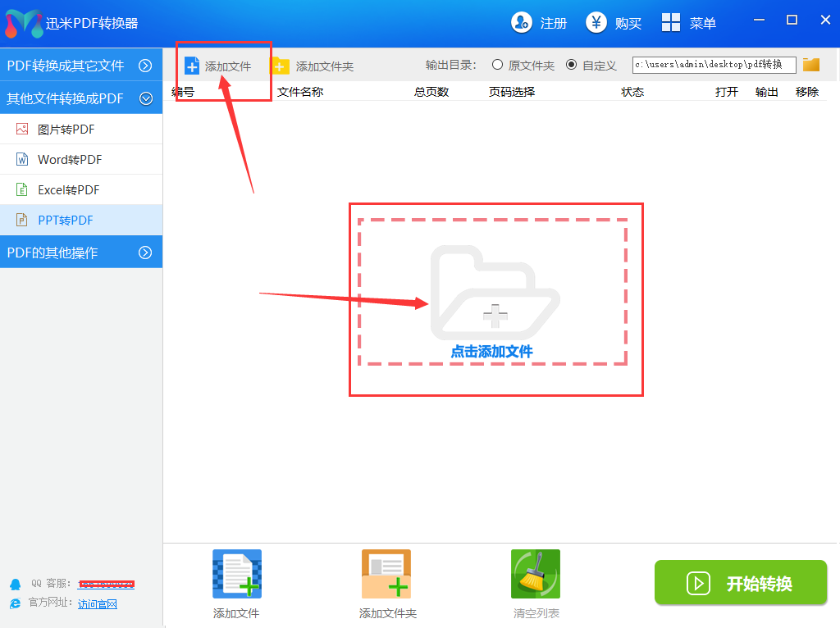This screenshot has width=840, height=628.
Task: Click the 清空列表 broom icon
Action: point(536,574)
